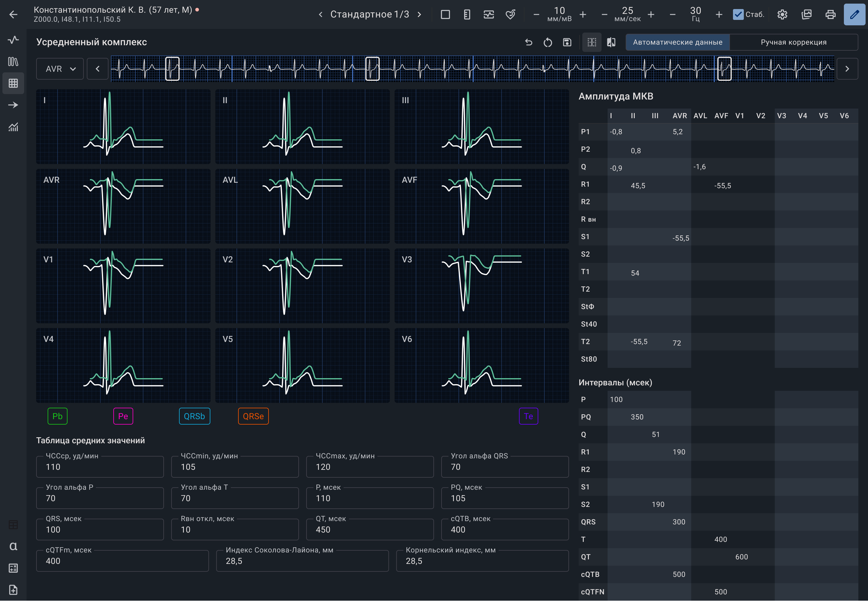Click second selected complex on rhythm strip

(x=373, y=68)
